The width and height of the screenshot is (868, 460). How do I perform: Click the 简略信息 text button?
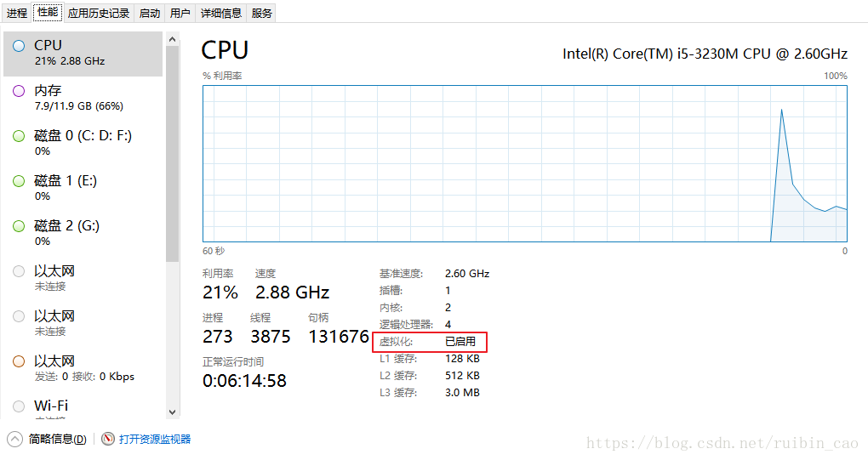coord(57,439)
